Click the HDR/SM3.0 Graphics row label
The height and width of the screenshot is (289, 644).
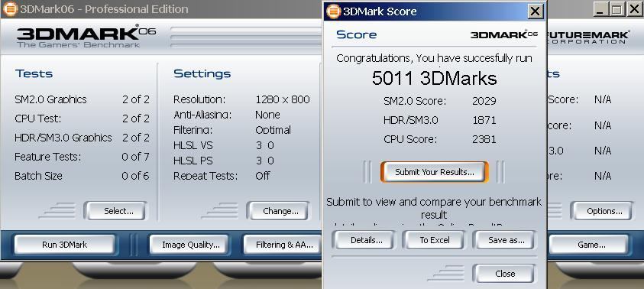coord(63,138)
